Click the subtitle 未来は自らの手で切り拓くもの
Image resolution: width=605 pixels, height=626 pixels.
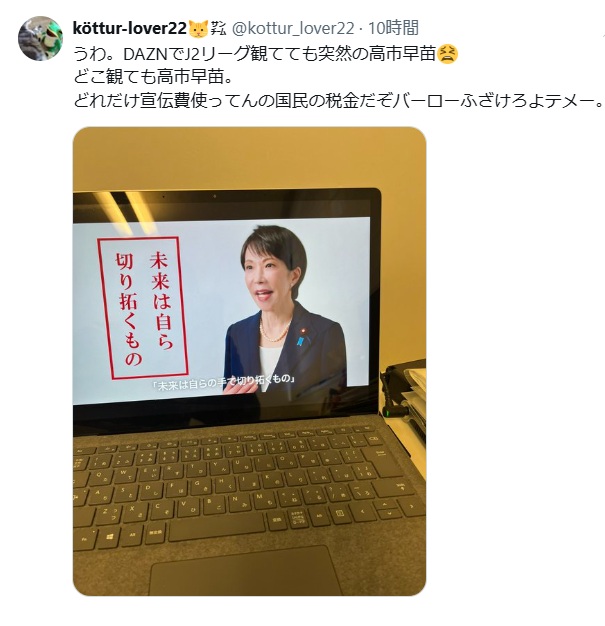pyautogui.click(x=224, y=383)
